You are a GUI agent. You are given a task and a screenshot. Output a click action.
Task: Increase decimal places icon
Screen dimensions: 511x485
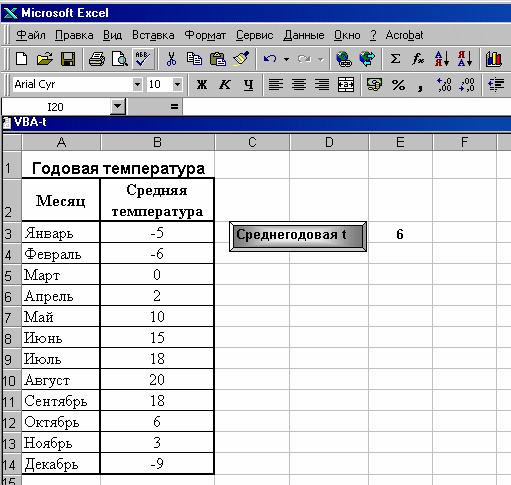pyautogui.click(x=444, y=85)
